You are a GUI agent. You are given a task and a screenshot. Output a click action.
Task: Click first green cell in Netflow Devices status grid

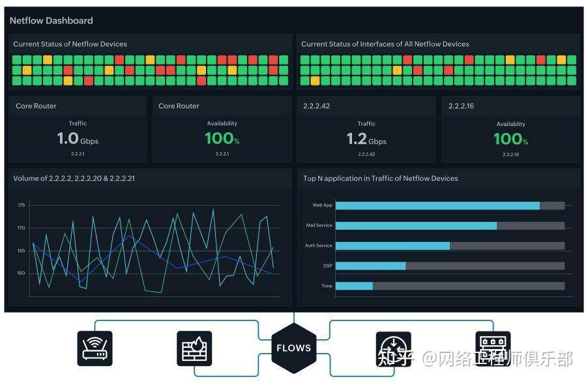[16, 60]
